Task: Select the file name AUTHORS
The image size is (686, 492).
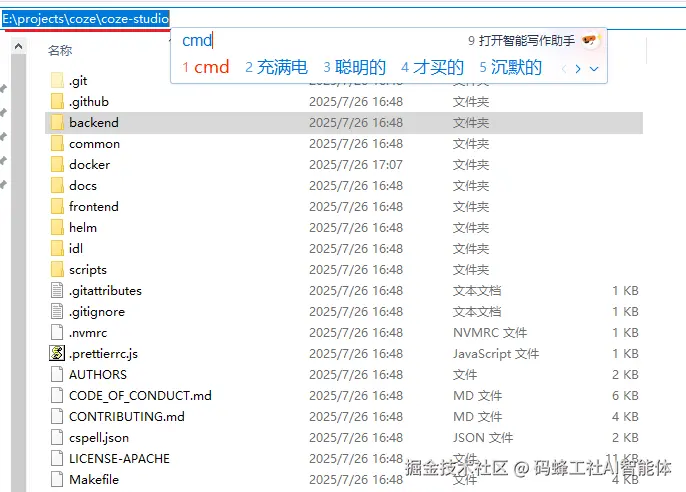Action: 98,375
